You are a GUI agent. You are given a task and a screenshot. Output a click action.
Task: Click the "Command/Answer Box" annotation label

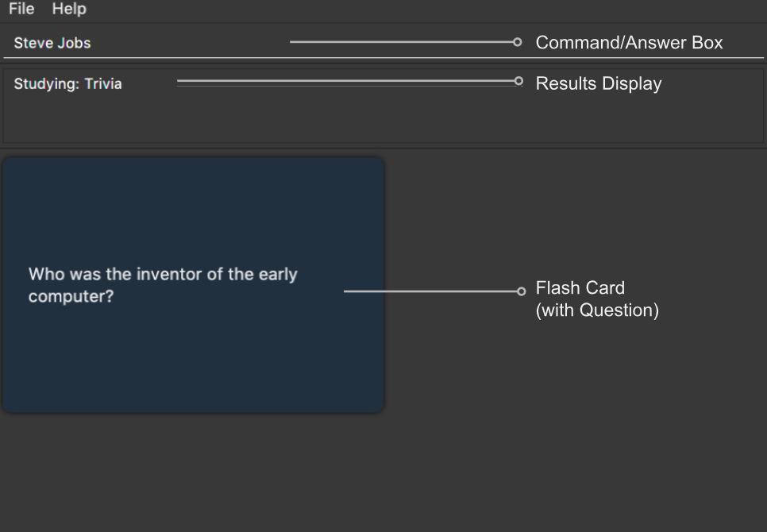click(629, 43)
